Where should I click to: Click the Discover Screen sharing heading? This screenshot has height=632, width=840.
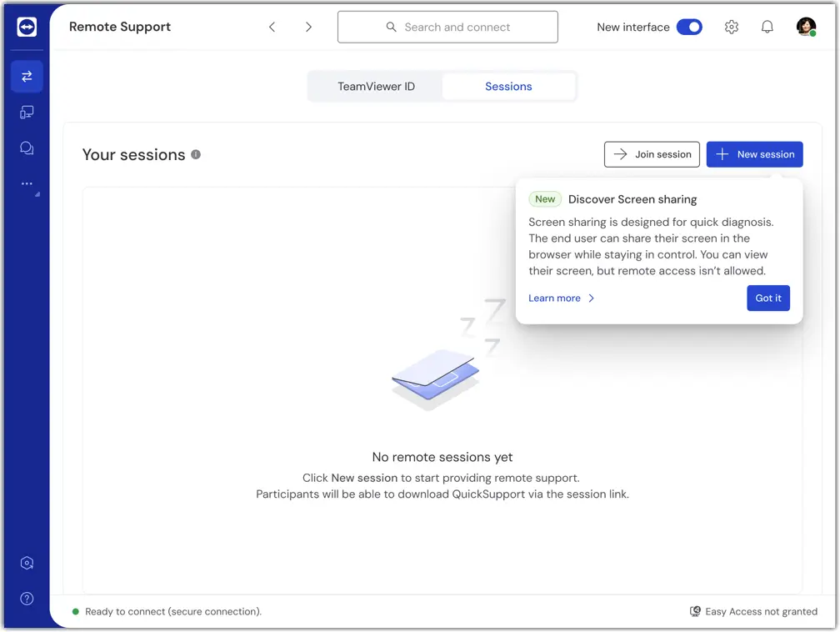point(632,199)
